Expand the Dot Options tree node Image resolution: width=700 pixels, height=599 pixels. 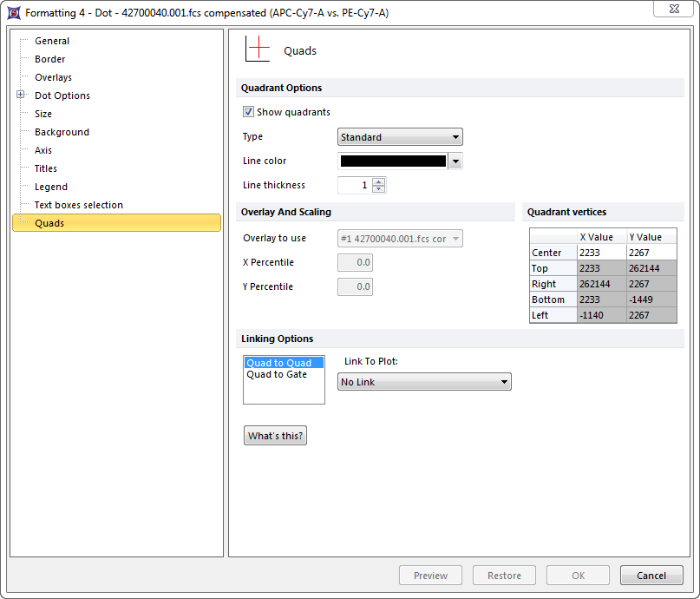[x=20, y=95]
